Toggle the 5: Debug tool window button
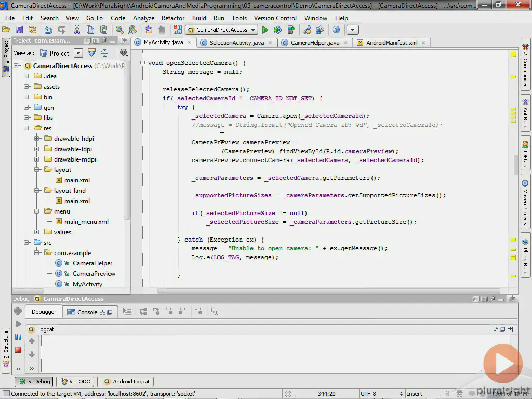The image size is (532, 399). [x=34, y=381]
